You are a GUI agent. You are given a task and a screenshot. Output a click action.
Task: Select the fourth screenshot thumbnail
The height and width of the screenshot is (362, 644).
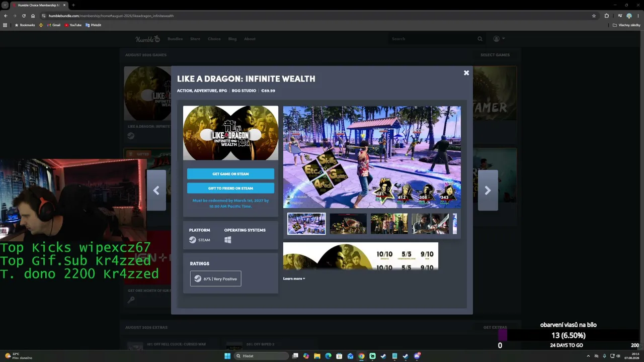(431, 224)
